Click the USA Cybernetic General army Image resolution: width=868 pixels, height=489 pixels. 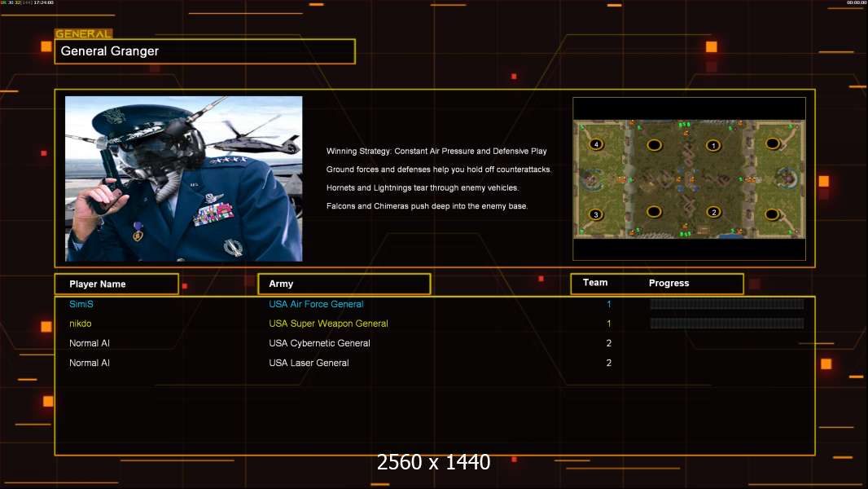pyautogui.click(x=319, y=343)
